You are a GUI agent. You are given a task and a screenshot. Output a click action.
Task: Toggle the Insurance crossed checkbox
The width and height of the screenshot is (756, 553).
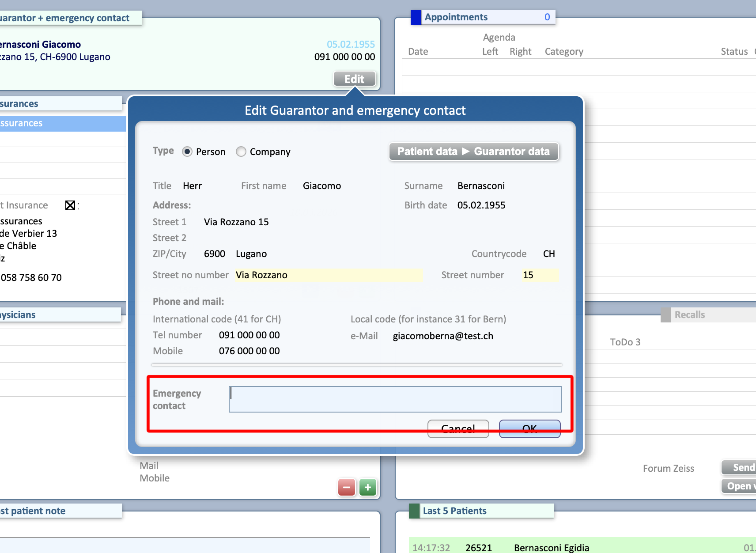[70, 205]
